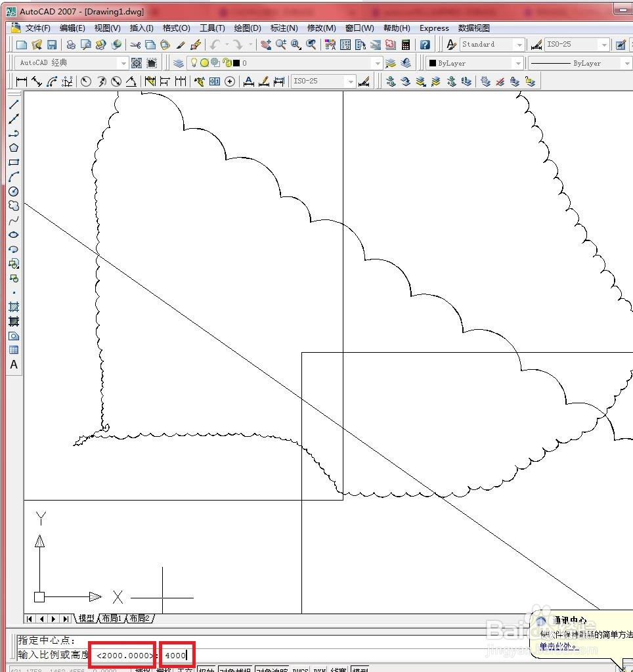Select the Spline tool
The height and width of the screenshot is (672, 633).
[14, 221]
